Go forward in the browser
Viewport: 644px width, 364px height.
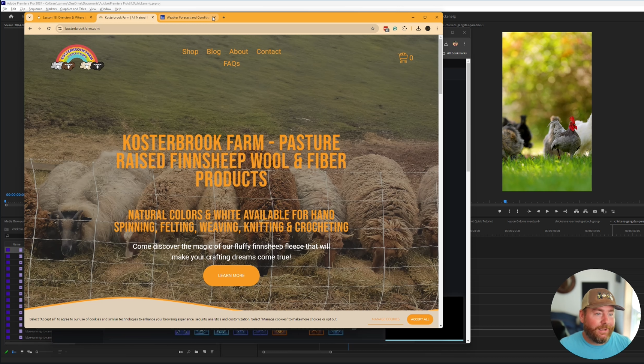[39, 29]
